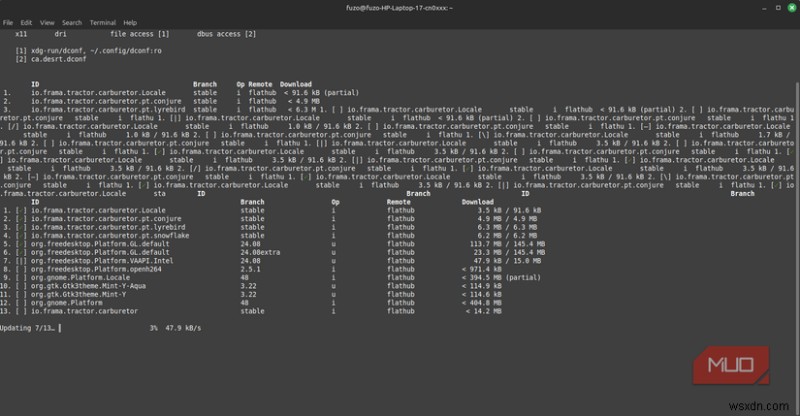Click download value 4.9 MB / 4.9 MB

point(507,218)
